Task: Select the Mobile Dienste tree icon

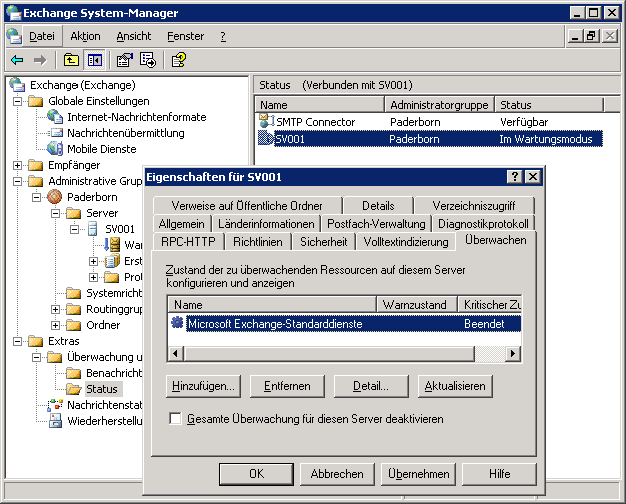Action: (x=55, y=149)
